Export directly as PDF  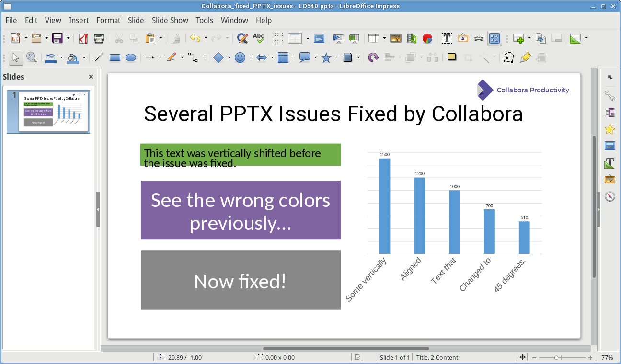pyautogui.click(x=83, y=38)
